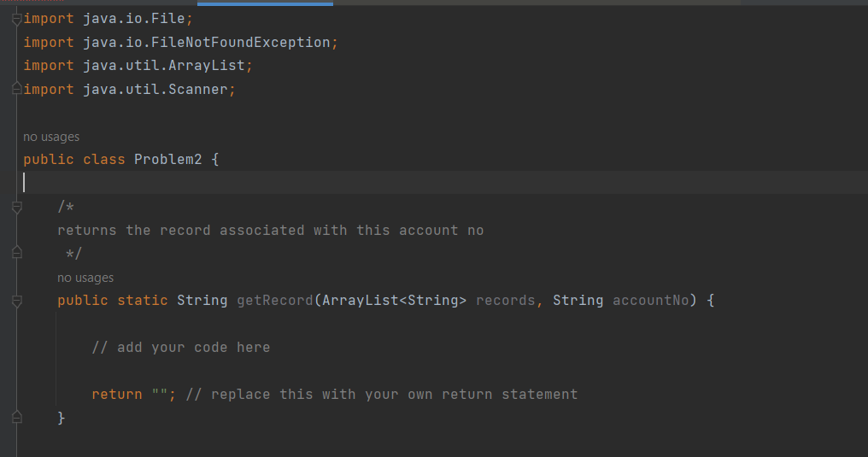This screenshot has height=457, width=868.
Task: Click the empty string literal "" in return
Action: pyautogui.click(x=160, y=395)
